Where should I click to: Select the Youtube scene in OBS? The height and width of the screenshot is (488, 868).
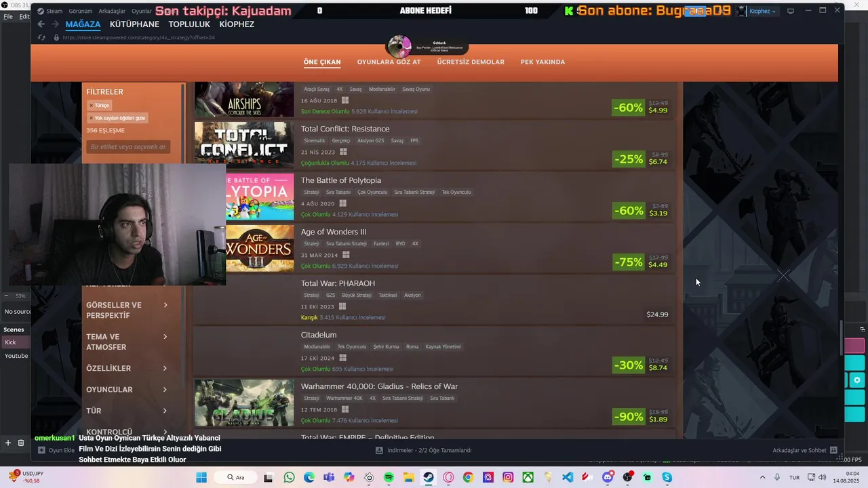15,356
